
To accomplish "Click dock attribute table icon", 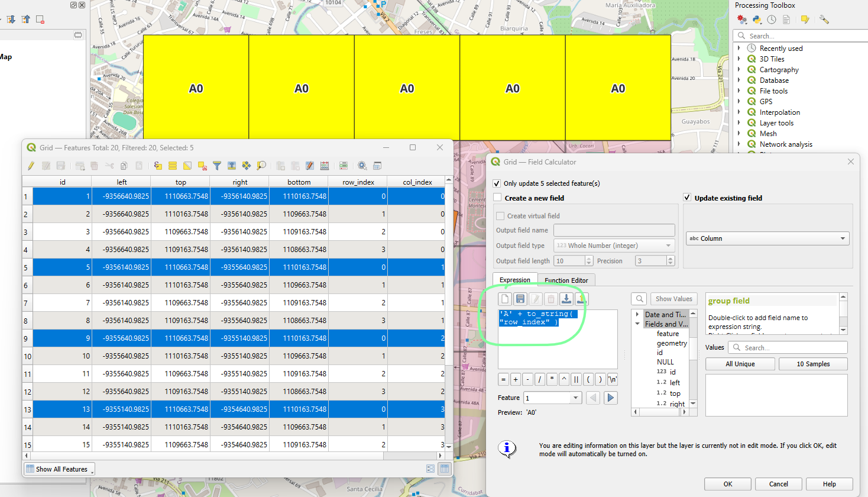I will coord(377,166).
